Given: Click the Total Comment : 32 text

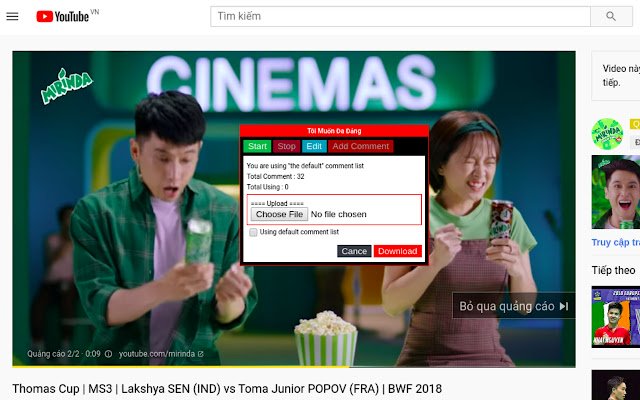Looking at the screenshot, I should coord(276,176).
